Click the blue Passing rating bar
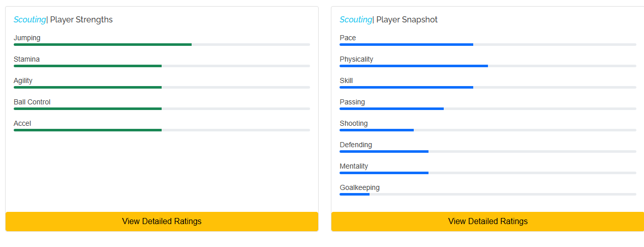Image resolution: width=644 pixels, height=247 pixels. point(391,109)
